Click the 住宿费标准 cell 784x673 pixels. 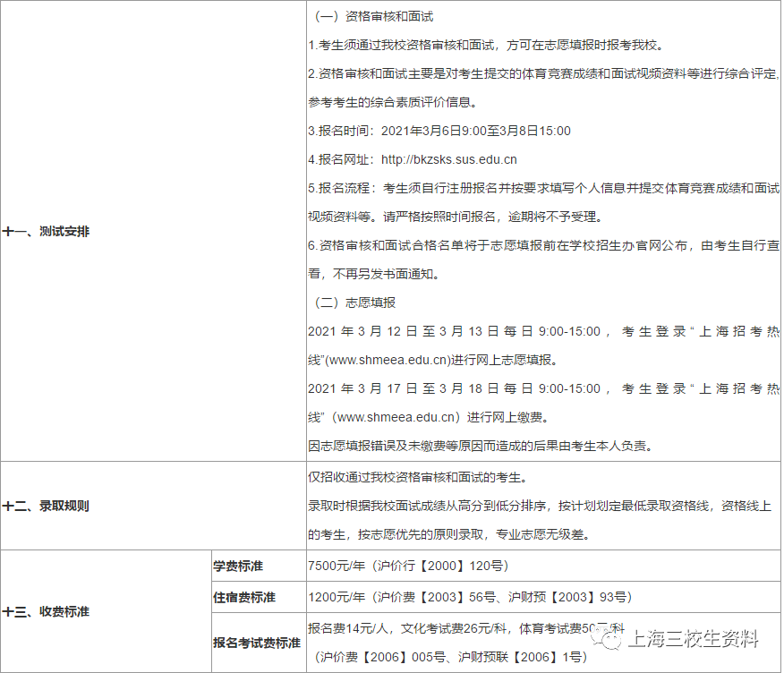[x=243, y=597]
